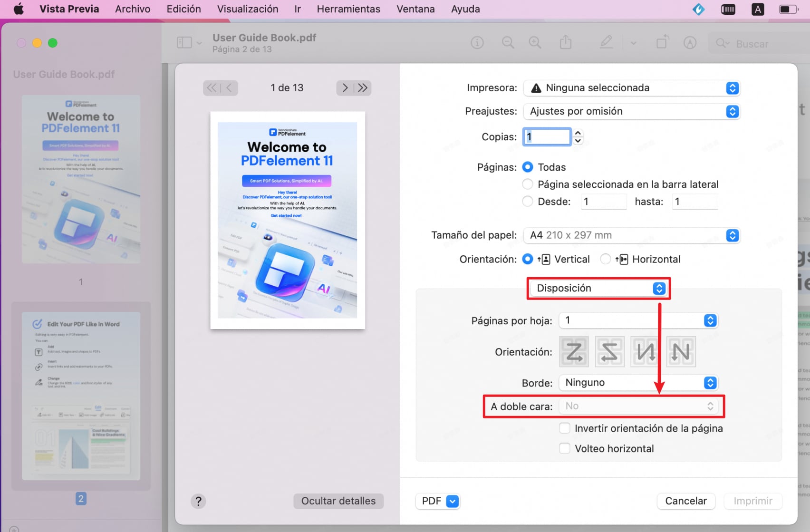Toggle the sidebar view button in toolbar
Viewport: 810px width, 532px height.
tap(184, 43)
